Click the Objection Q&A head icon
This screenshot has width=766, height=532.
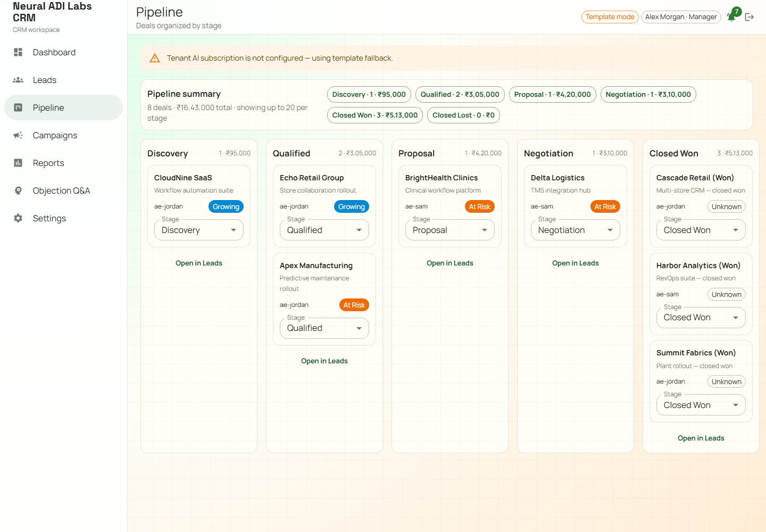tap(18, 190)
